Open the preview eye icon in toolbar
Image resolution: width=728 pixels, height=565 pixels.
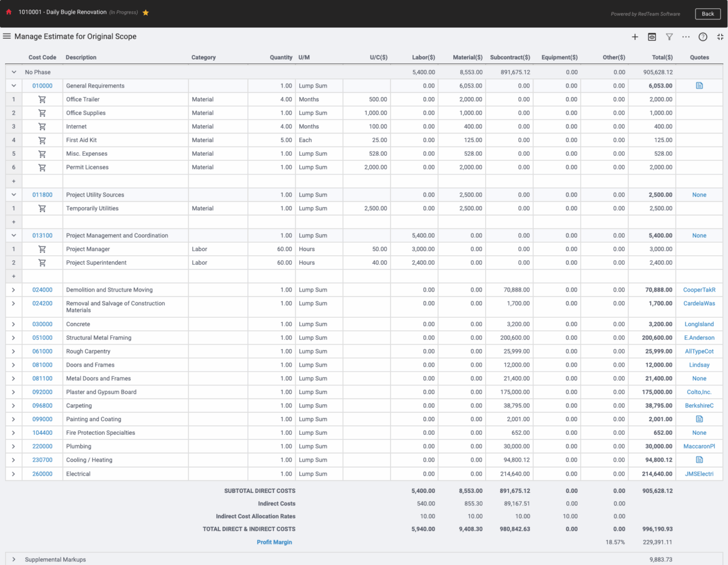tap(652, 37)
